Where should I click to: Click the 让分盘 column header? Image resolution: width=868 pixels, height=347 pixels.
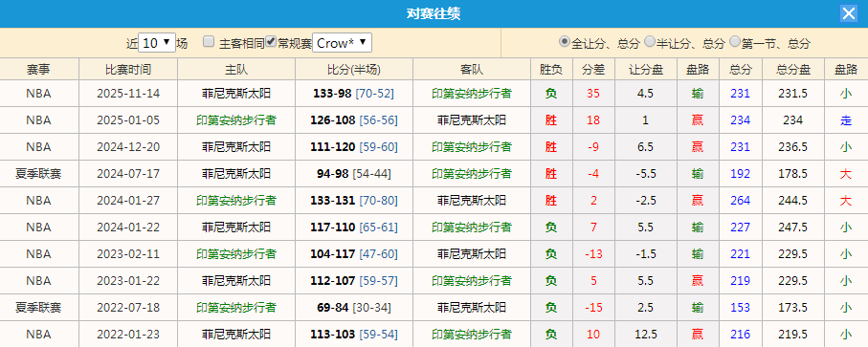[x=646, y=70]
